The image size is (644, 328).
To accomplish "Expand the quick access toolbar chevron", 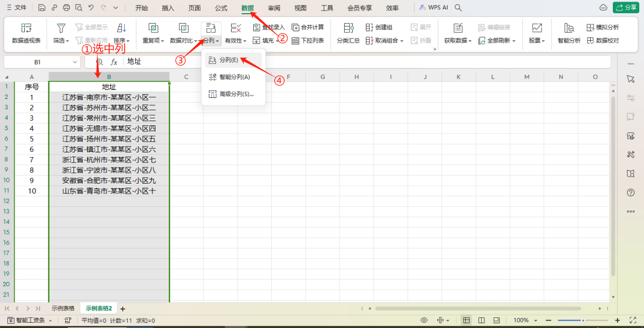I will point(116,8).
